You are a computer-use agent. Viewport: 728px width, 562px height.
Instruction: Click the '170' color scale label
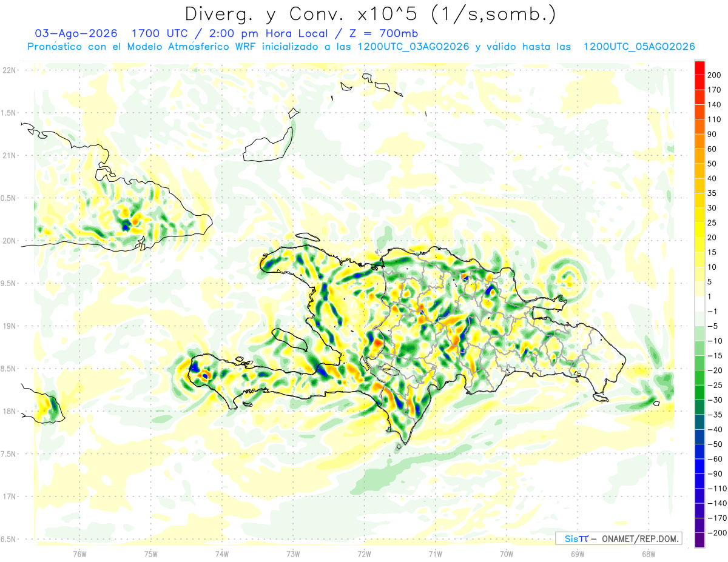(715, 90)
